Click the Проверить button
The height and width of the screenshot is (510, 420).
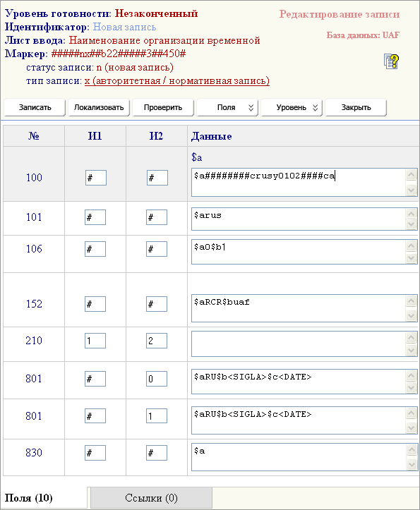[x=163, y=108]
